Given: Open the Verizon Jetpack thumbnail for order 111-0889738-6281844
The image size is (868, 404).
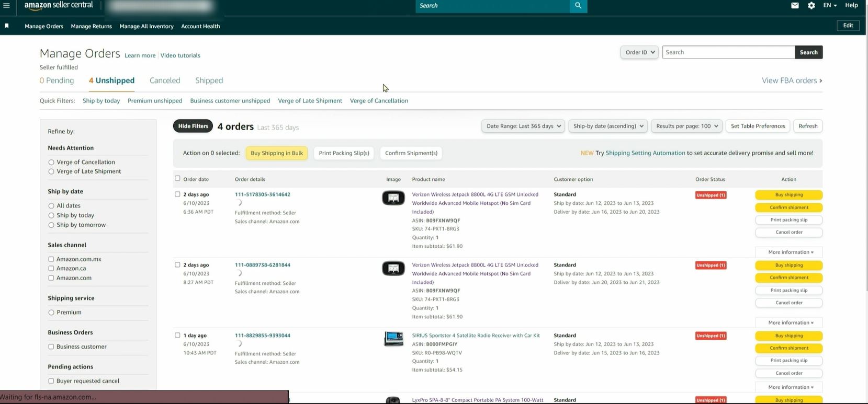Looking at the screenshot, I should coord(393,268).
